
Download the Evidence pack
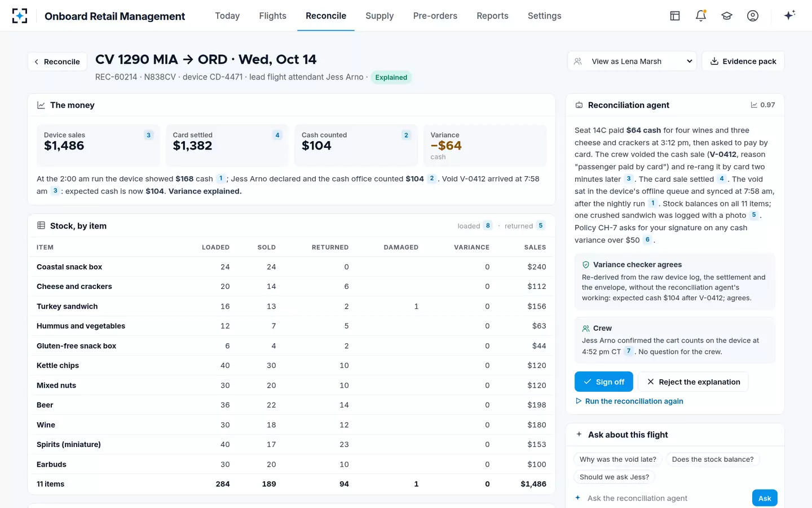click(743, 61)
